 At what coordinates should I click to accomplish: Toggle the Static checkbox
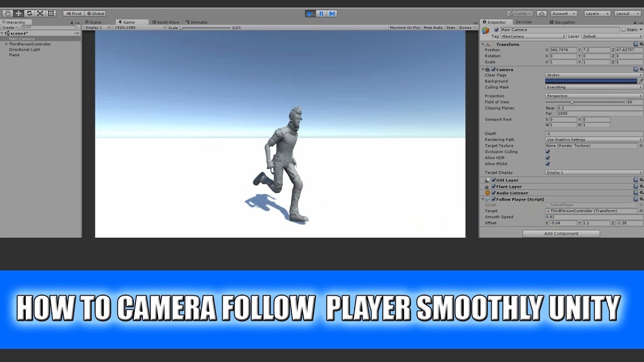coord(623,30)
